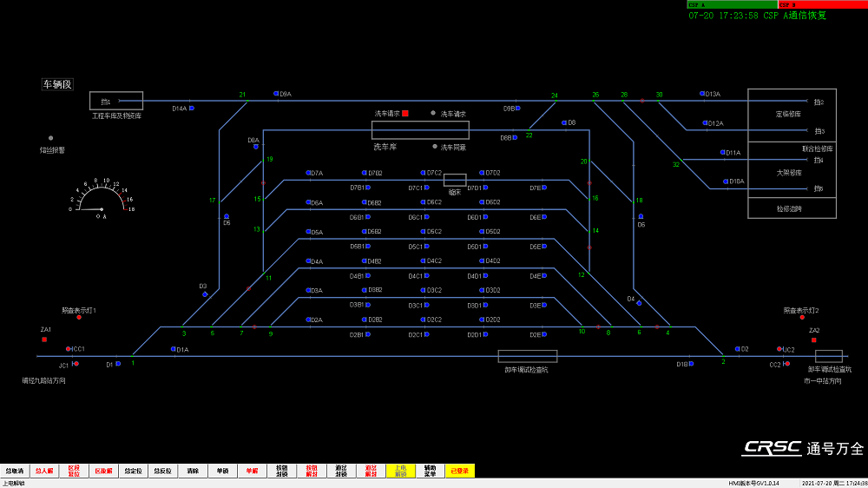Click the D5 shunting signal
This screenshot has width=868, height=488.
coord(227,216)
